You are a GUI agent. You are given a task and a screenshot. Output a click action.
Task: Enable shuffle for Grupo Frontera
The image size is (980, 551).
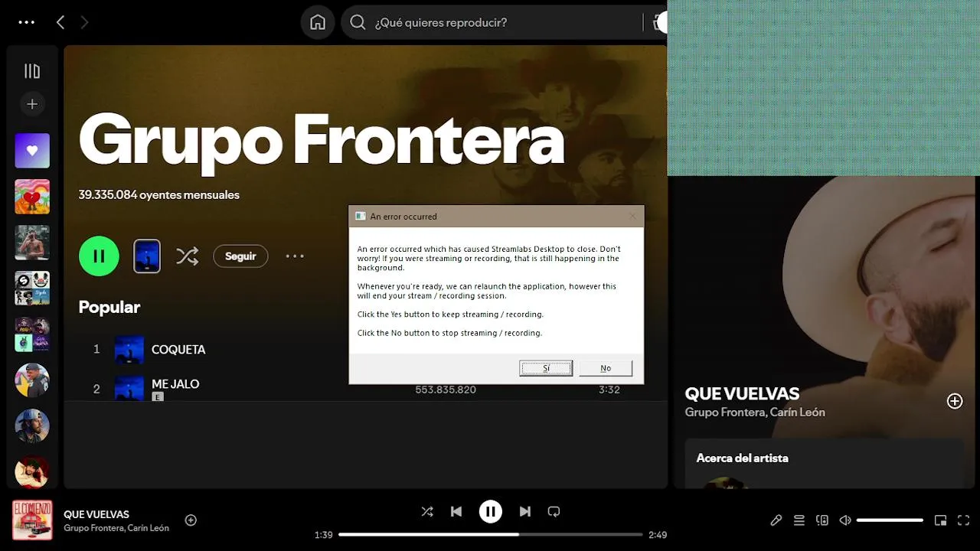point(187,256)
